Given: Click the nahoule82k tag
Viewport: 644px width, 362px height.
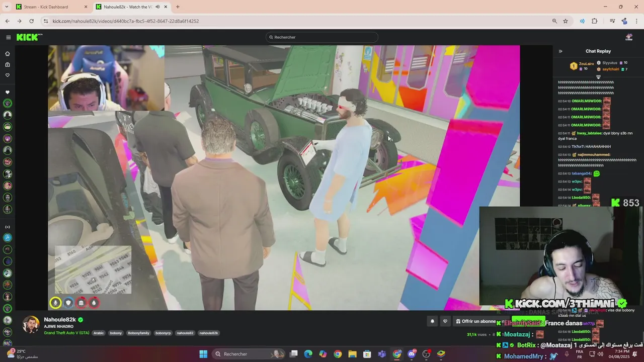Looking at the screenshot, I should click(209, 333).
